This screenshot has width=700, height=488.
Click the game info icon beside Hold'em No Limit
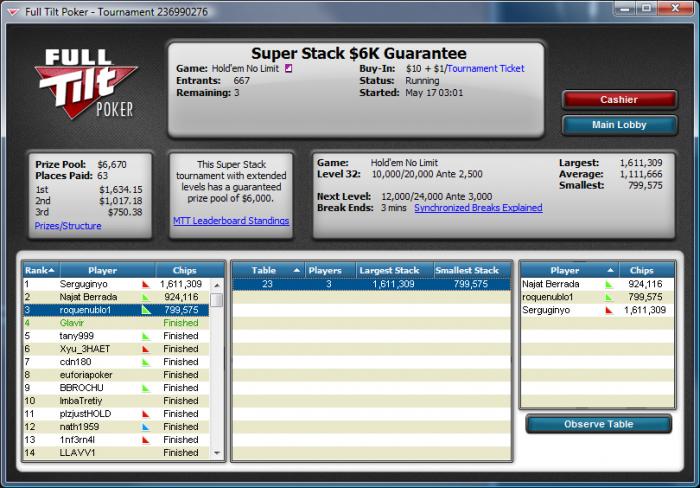pyautogui.click(x=288, y=68)
